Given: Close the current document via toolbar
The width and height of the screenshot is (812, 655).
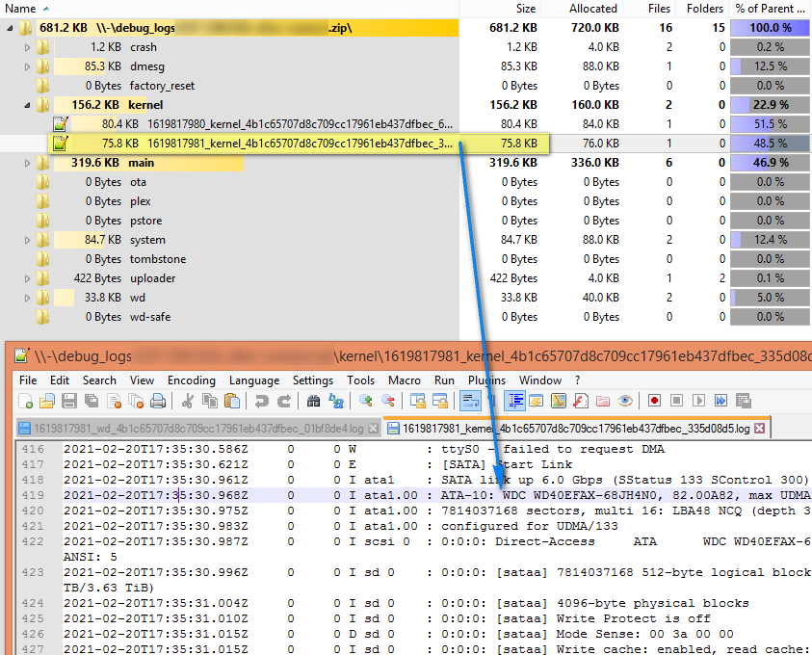Looking at the screenshot, I should (114, 401).
